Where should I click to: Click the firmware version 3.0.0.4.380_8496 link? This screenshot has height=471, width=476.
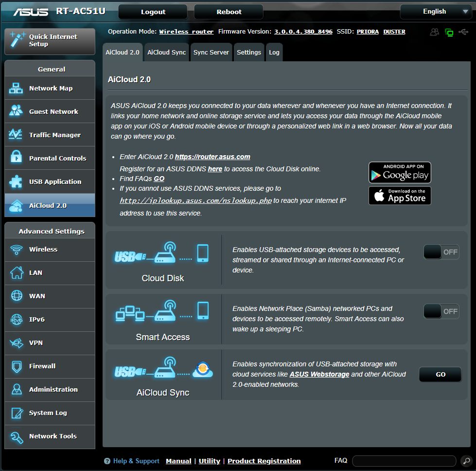point(303,32)
